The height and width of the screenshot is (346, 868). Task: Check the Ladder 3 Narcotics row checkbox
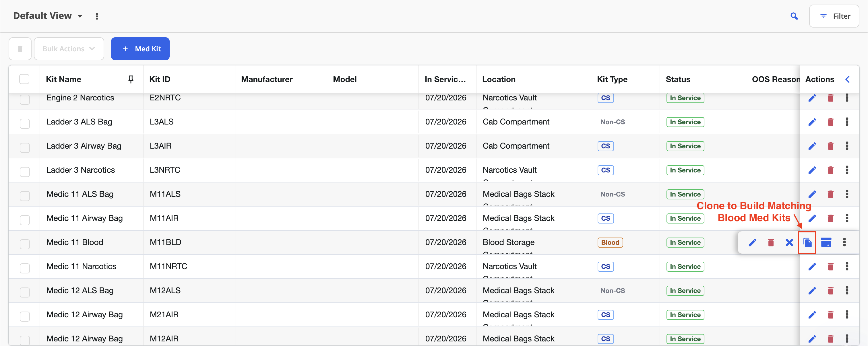25,172
